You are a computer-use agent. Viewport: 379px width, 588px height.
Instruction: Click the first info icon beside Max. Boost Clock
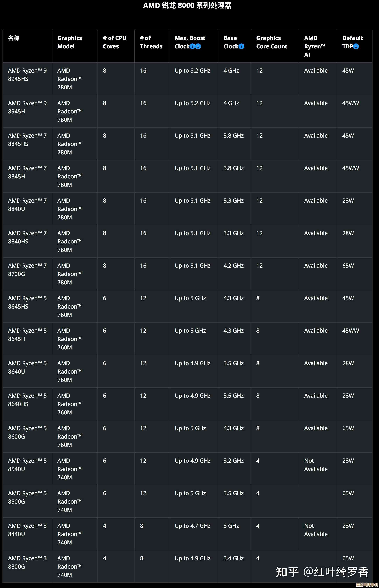pos(192,46)
